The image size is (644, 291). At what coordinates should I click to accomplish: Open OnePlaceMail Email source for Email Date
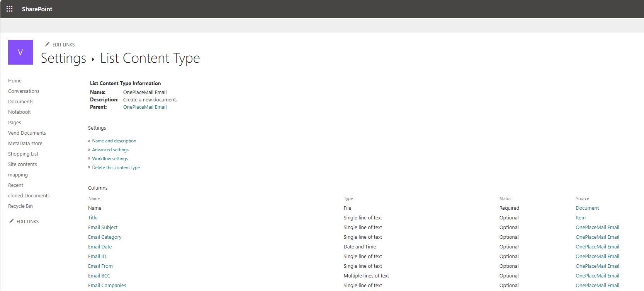click(x=597, y=247)
